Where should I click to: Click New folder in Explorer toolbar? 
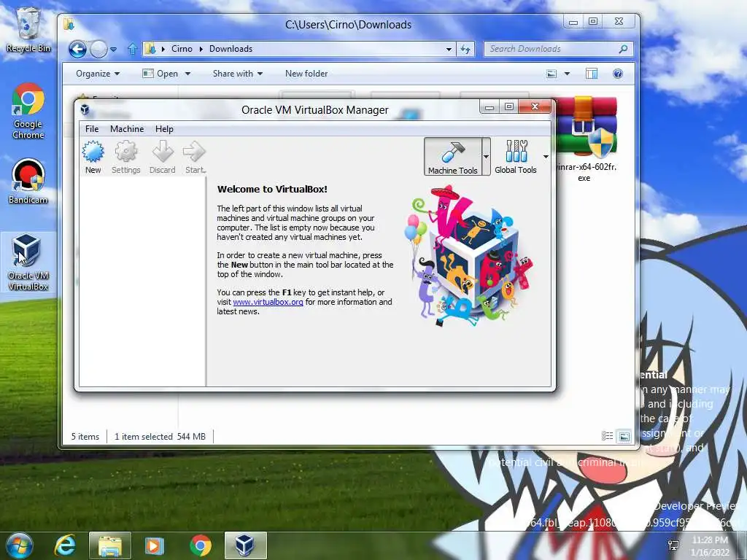coord(306,74)
